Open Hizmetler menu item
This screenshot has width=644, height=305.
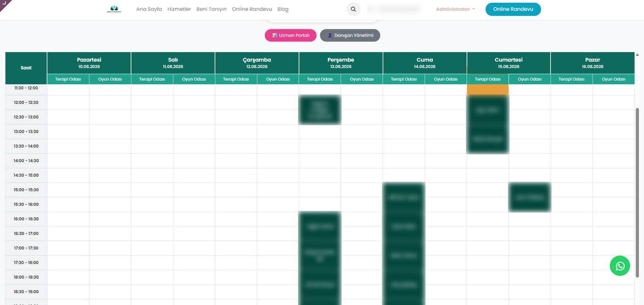tap(179, 9)
